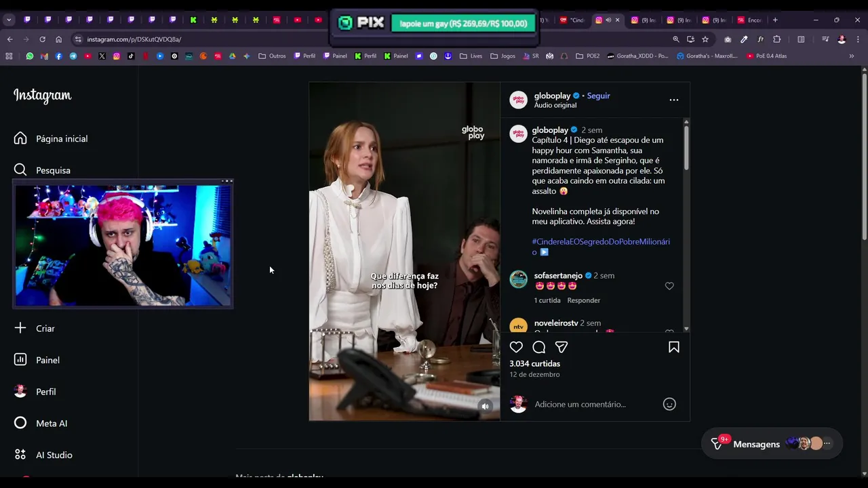Switch to the Encon browser tab
This screenshot has width=868, height=488.
(x=750, y=20)
